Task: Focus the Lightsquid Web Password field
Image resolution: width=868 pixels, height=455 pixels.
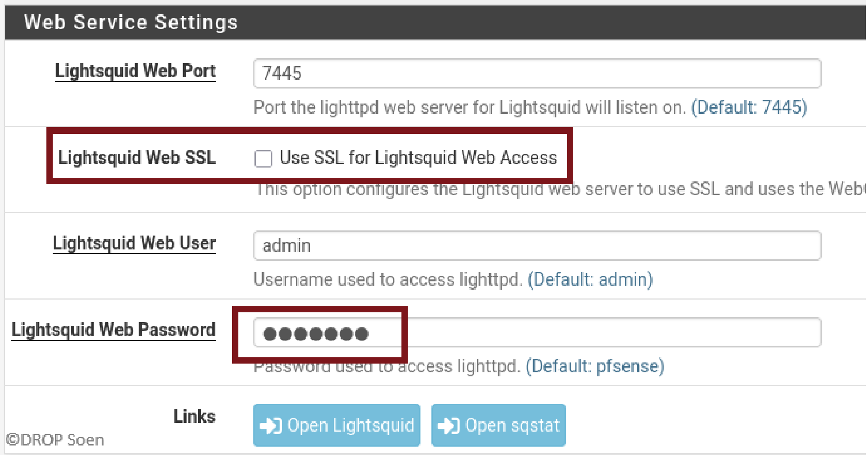Action: pyautogui.click(x=512, y=333)
